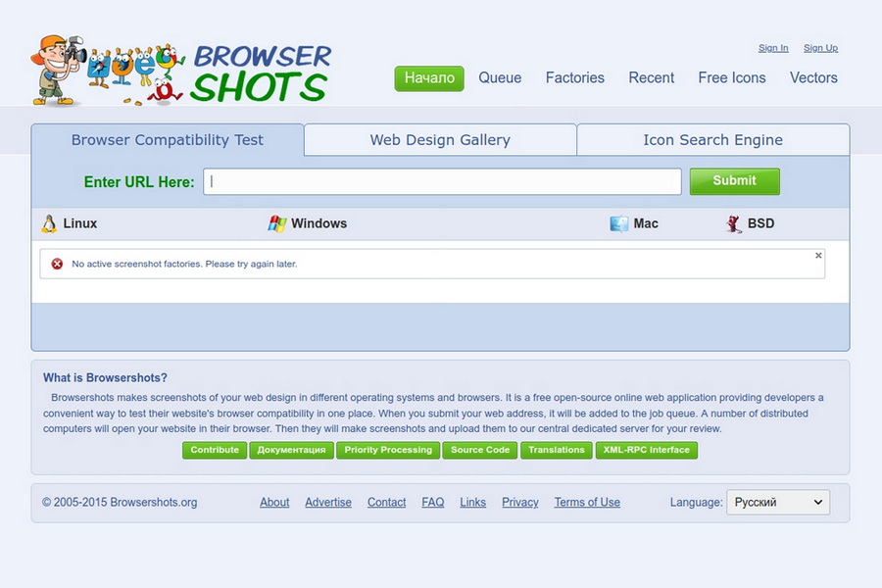882x588 pixels.
Task: Click the Windows flag icon
Action: (x=277, y=223)
